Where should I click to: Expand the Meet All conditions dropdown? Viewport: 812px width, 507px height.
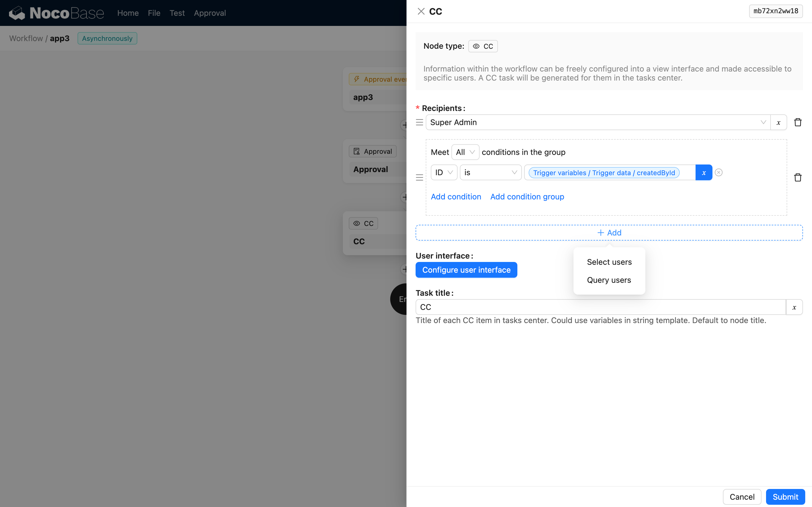tap(465, 152)
